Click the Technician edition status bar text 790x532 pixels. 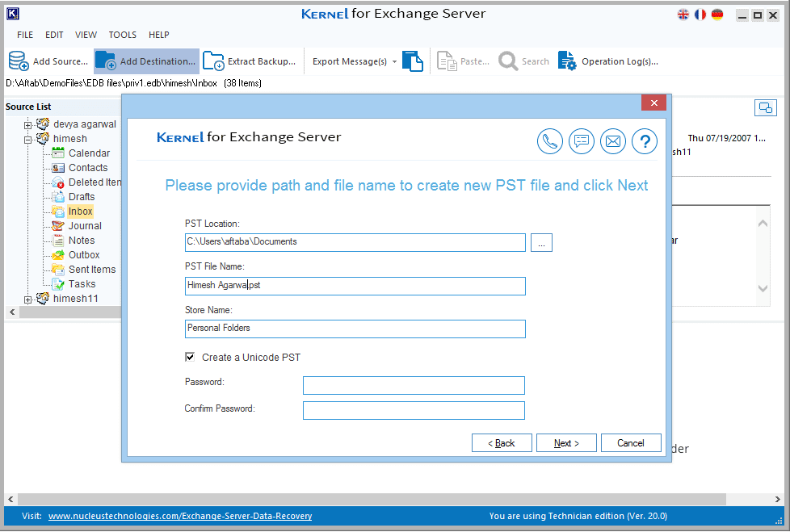pyautogui.click(x=578, y=516)
